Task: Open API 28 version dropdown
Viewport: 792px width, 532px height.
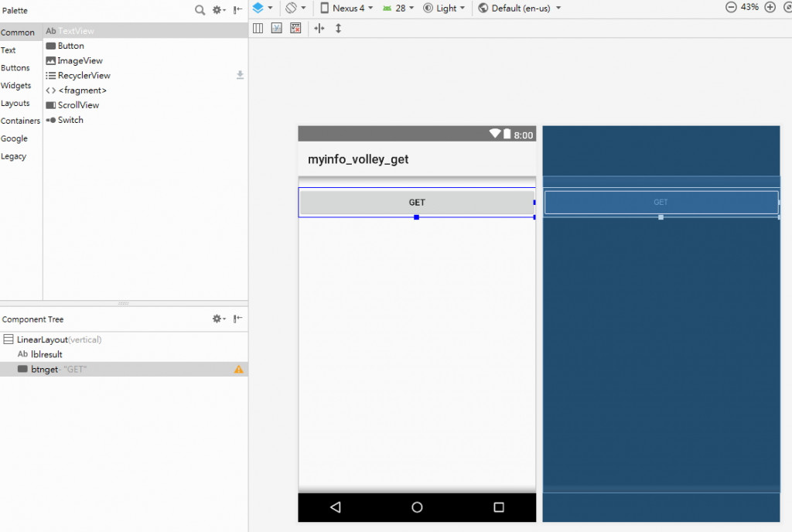Action: pyautogui.click(x=398, y=8)
